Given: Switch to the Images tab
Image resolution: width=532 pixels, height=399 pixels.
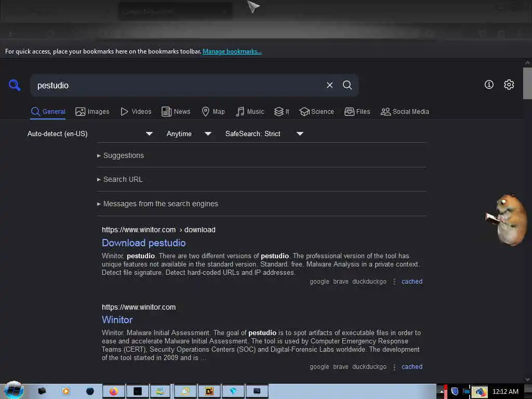Looking at the screenshot, I should tap(92, 112).
